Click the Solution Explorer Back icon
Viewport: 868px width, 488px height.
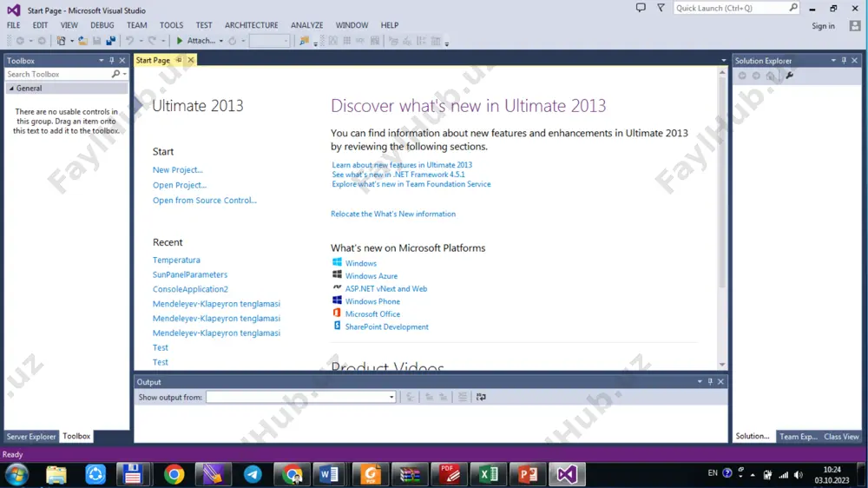point(742,76)
